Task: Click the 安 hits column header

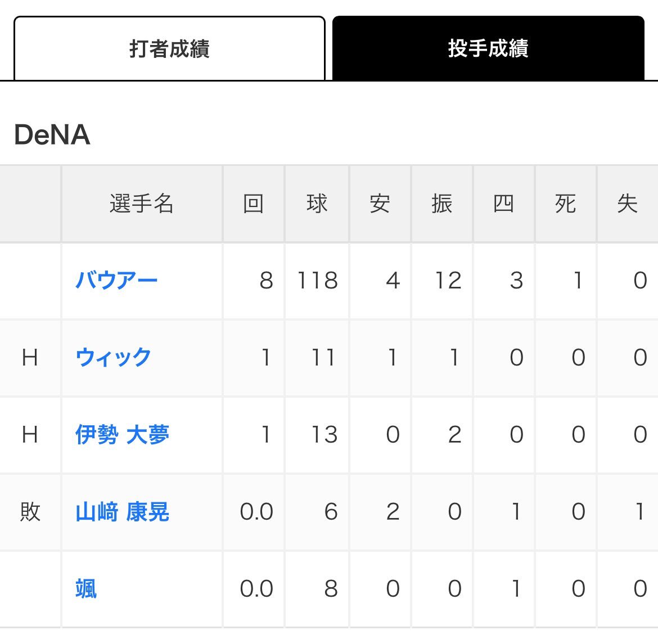Action: (x=380, y=204)
